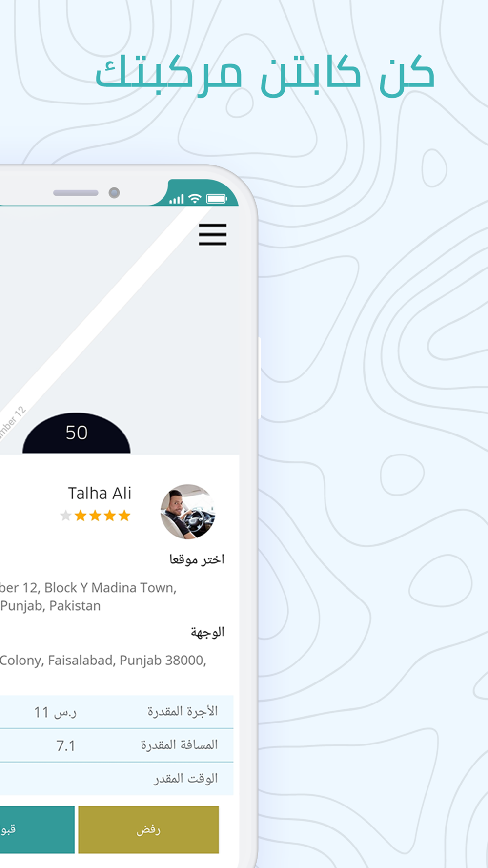
Task: Click the teal accept button
Action: [37, 829]
